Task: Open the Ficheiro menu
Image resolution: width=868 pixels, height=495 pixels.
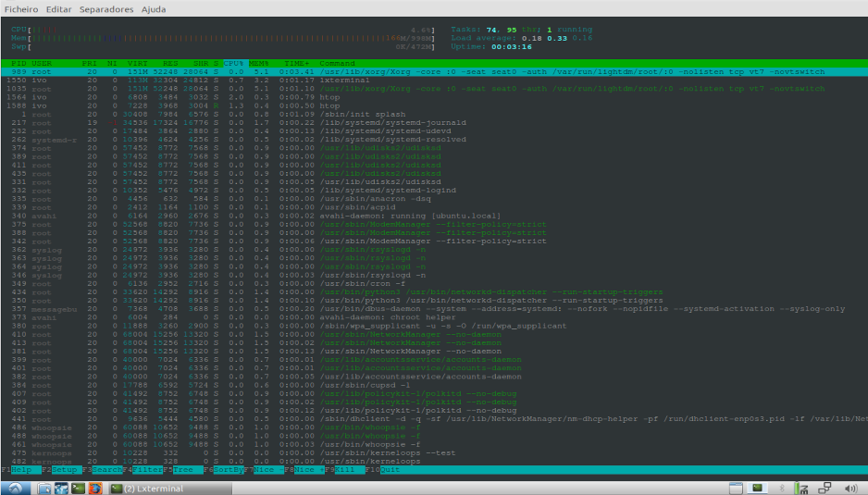Action: (21, 8)
